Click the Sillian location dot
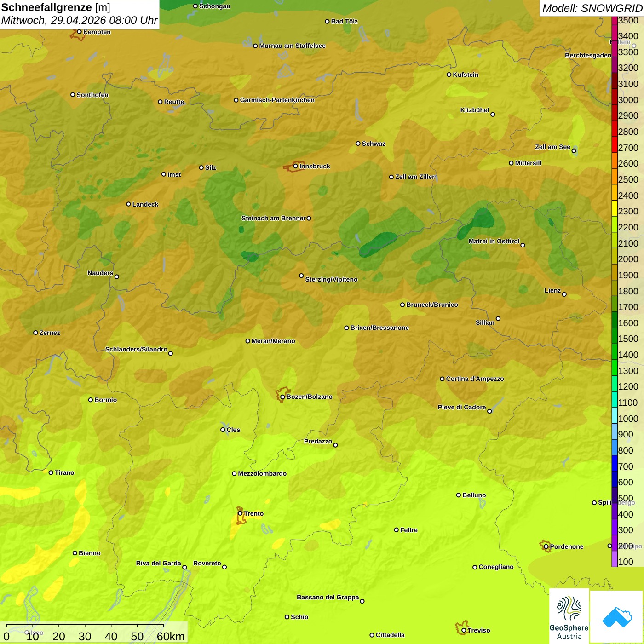Viewport: 644px width, 644px height. click(x=498, y=318)
